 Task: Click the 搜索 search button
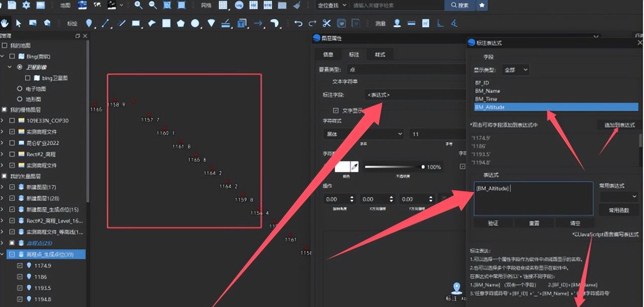coord(459,5)
